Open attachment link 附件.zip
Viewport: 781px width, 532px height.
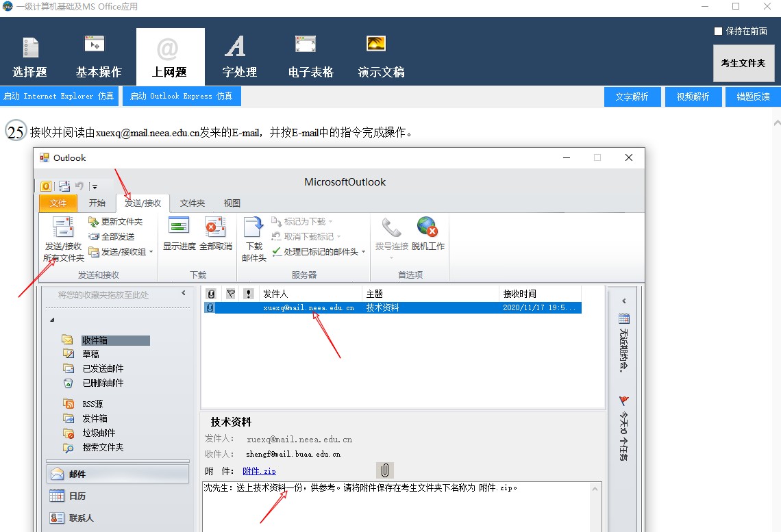[x=259, y=471]
